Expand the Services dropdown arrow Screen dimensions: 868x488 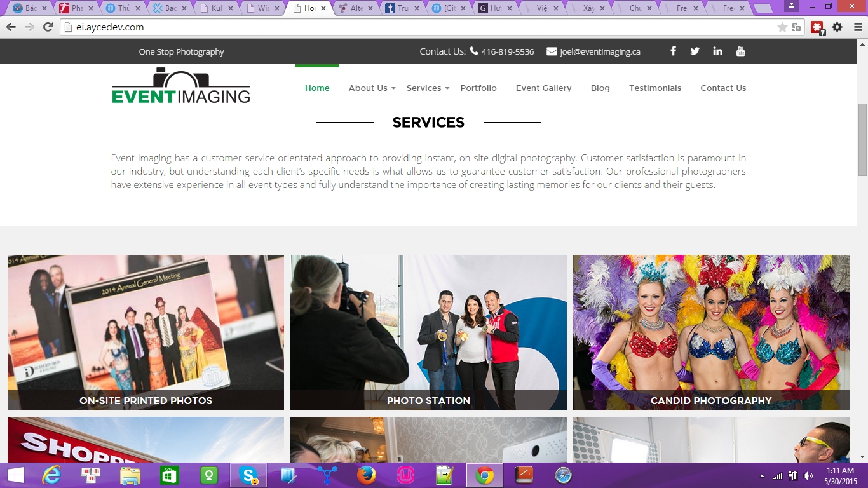coord(447,88)
